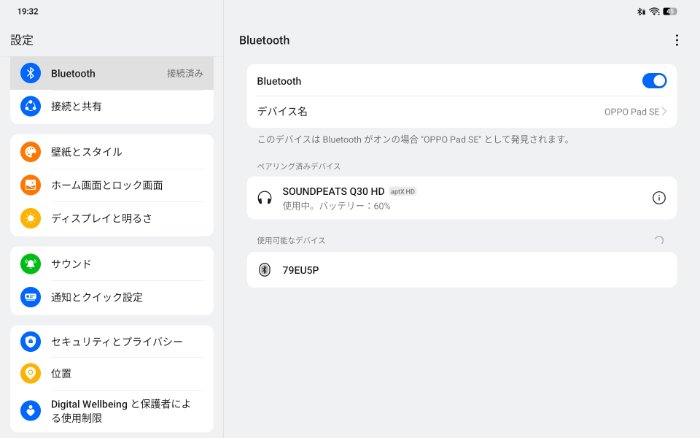This screenshot has height=438, width=700.
Task: Tap the ホーム画面とロック画面 icon
Action: pyautogui.click(x=30, y=185)
